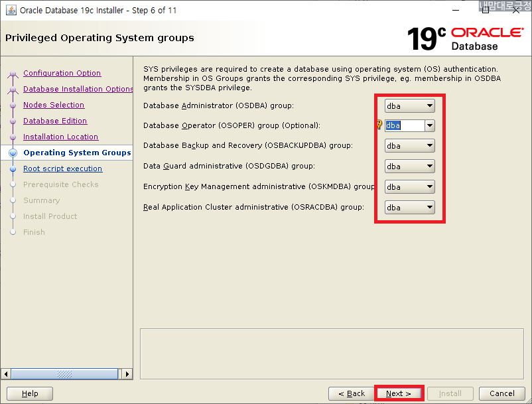
Task: Click the right arrow of sidebar scrollbar
Action: pos(127,374)
